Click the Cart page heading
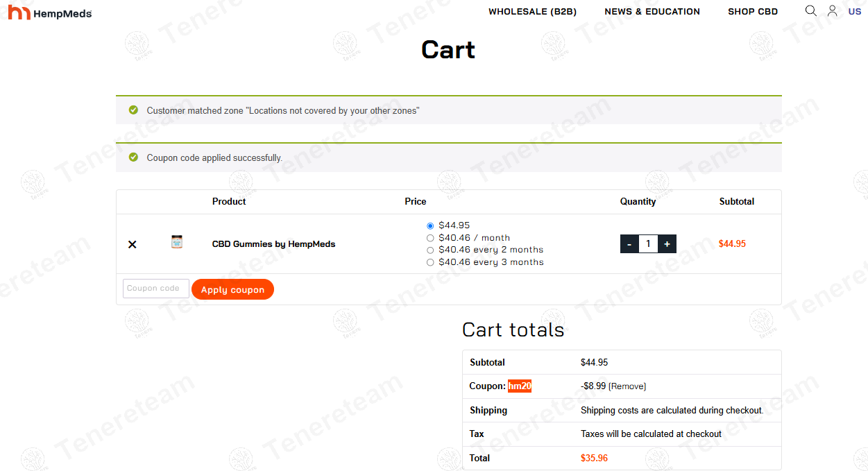868x471 pixels. point(448,49)
